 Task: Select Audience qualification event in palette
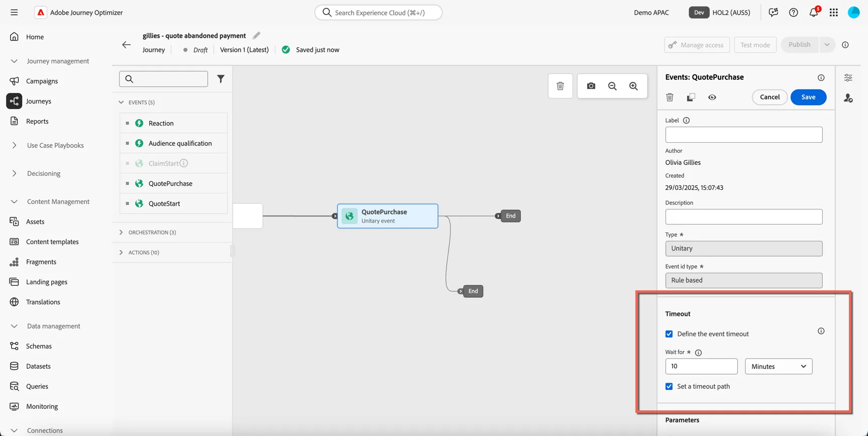click(x=174, y=143)
